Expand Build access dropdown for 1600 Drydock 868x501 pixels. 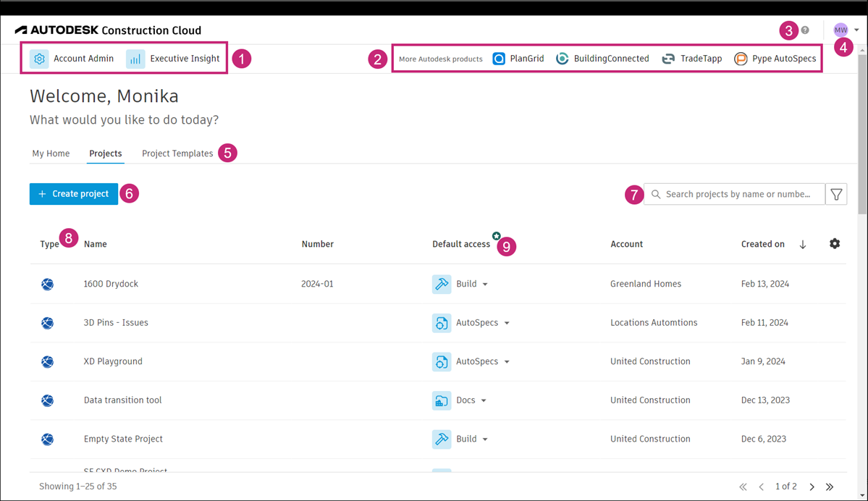pyautogui.click(x=485, y=285)
